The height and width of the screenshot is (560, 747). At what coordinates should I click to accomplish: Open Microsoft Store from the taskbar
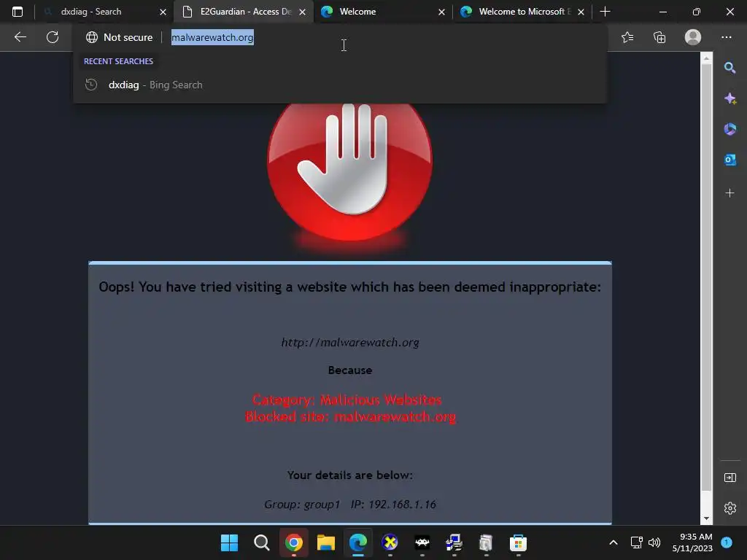518,542
